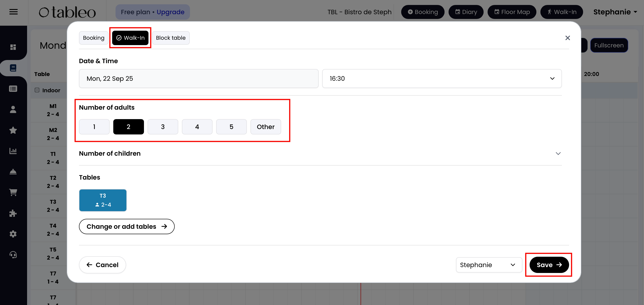The width and height of the screenshot is (644, 305).
Task: Open the 16:30 time dropdown
Action: pos(442,79)
